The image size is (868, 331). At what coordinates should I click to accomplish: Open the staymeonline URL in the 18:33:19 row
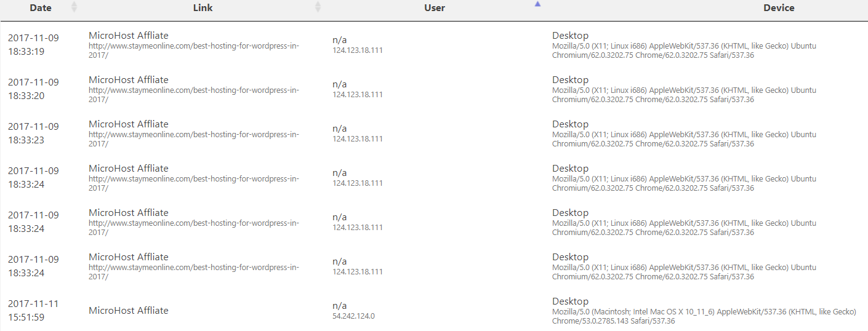(x=194, y=50)
